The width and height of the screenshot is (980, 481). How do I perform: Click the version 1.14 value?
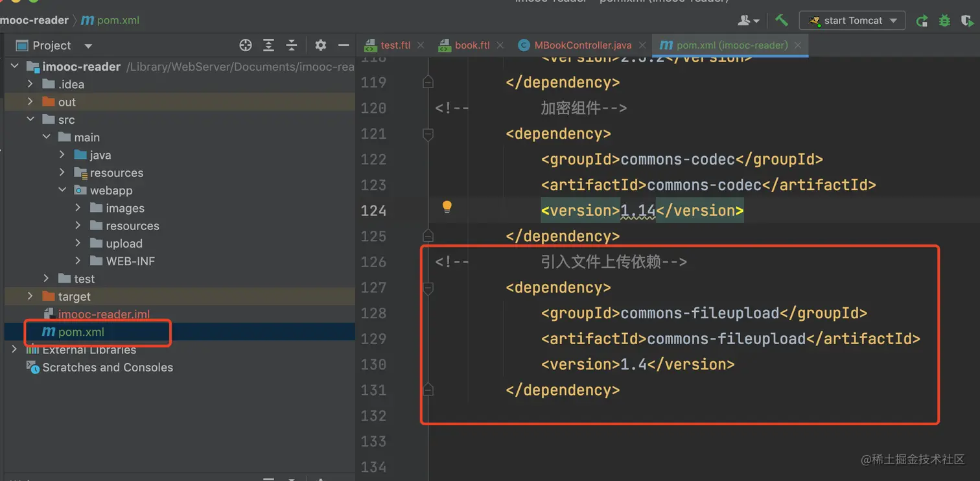click(x=638, y=211)
